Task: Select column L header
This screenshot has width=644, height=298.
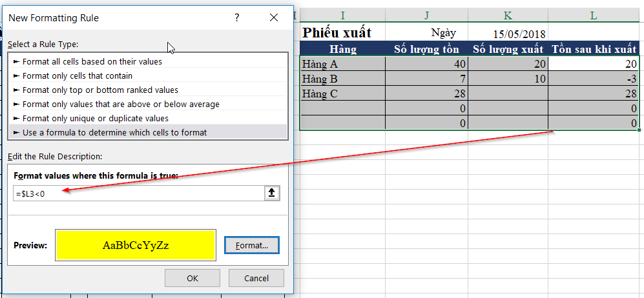Action: 594,15
